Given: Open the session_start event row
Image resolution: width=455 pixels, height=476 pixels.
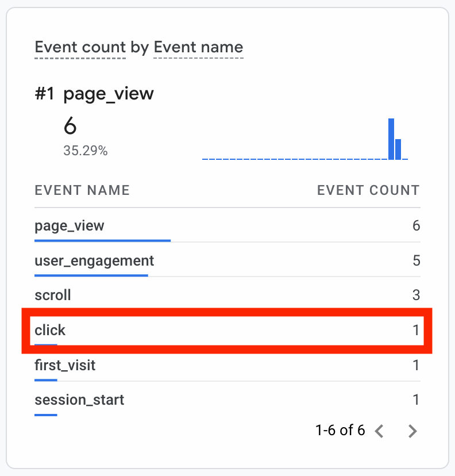Looking at the screenshot, I should click(227, 400).
